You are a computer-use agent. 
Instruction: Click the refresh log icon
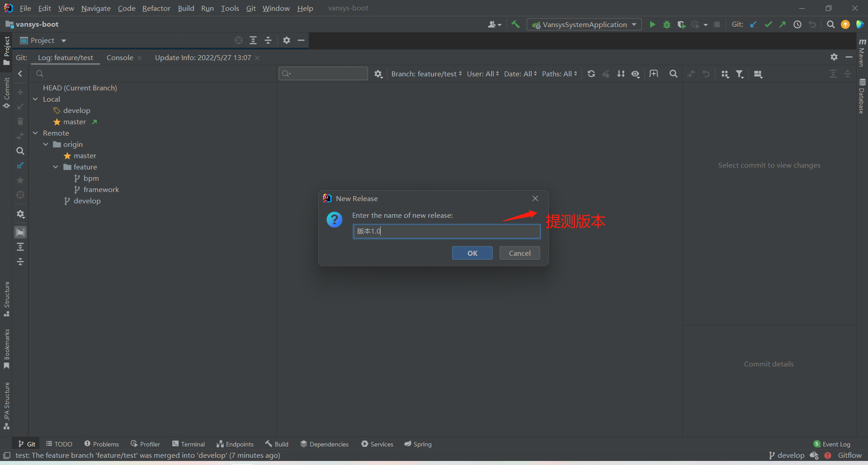(591, 74)
